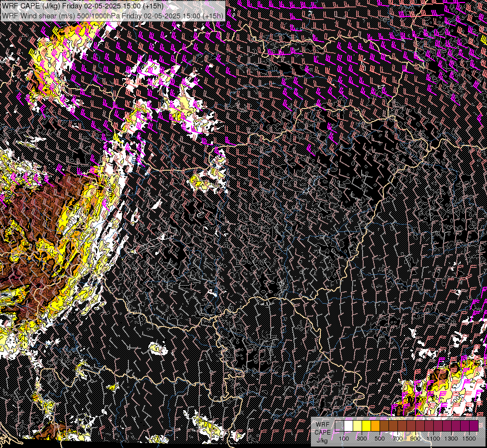Click the legend value 100

[344, 439]
